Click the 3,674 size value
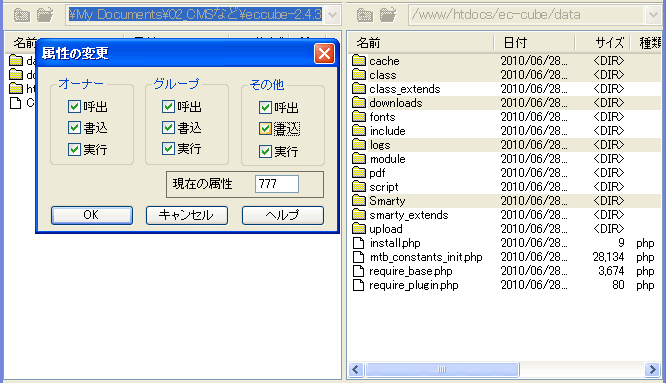Image resolution: width=666 pixels, height=383 pixels. pyautogui.click(x=611, y=271)
